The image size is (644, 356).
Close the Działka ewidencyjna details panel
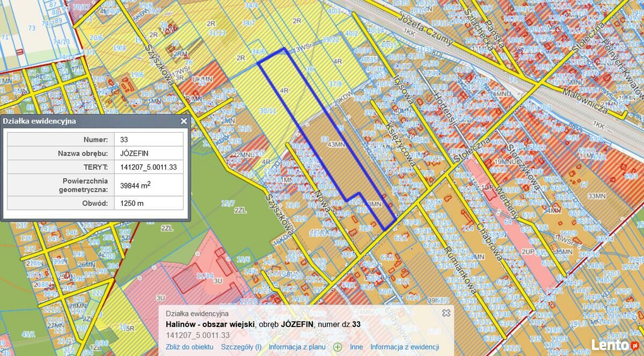point(184,121)
